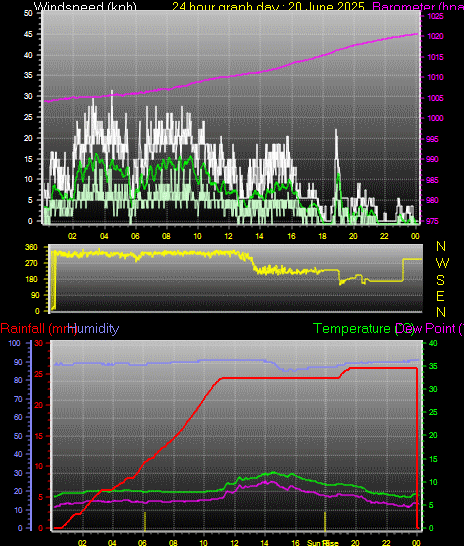Click the 995 barometer axis value
Viewport: 464px width, 546px height.
click(433, 139)
